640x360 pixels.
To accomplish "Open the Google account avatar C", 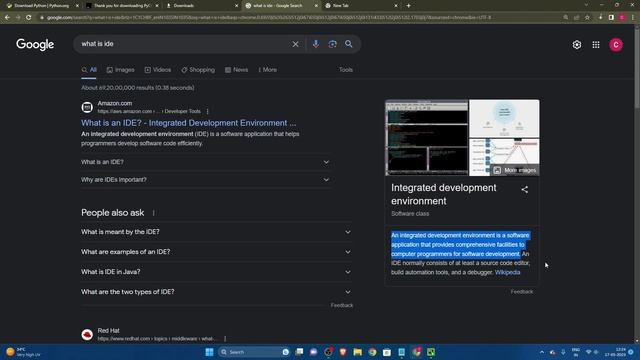I will click(x=616, y=45).
